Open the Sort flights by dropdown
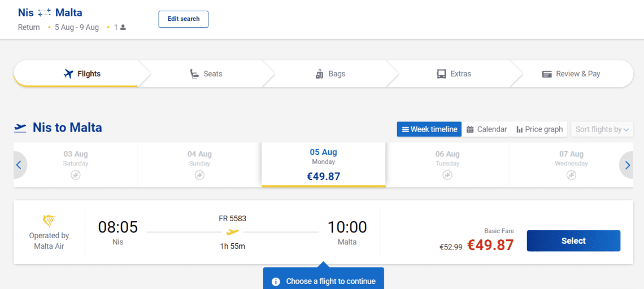Viewport: 644px width, 289px height. click(602, 129)
